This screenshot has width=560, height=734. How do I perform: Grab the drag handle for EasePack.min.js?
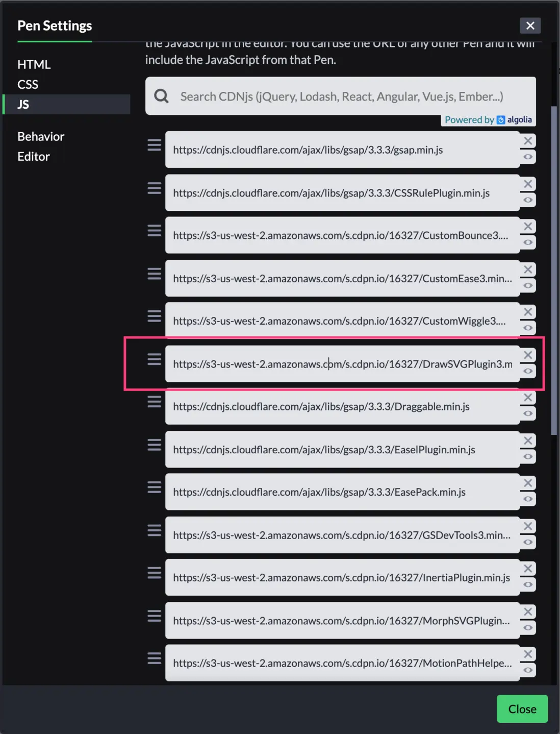(154, 487)
